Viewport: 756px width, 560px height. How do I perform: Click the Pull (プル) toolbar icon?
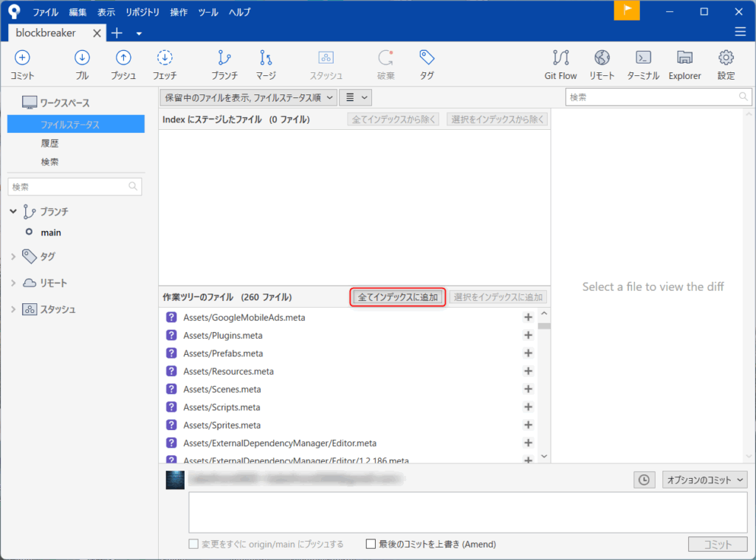(82, 64)
